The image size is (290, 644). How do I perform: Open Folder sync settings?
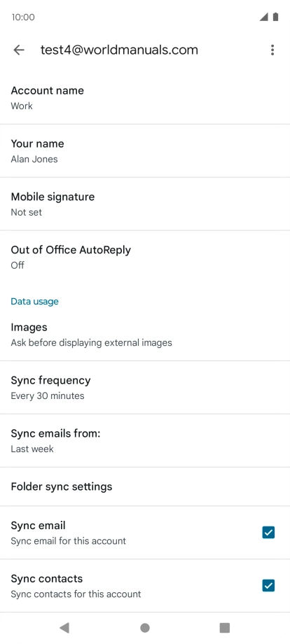[145, 486]
